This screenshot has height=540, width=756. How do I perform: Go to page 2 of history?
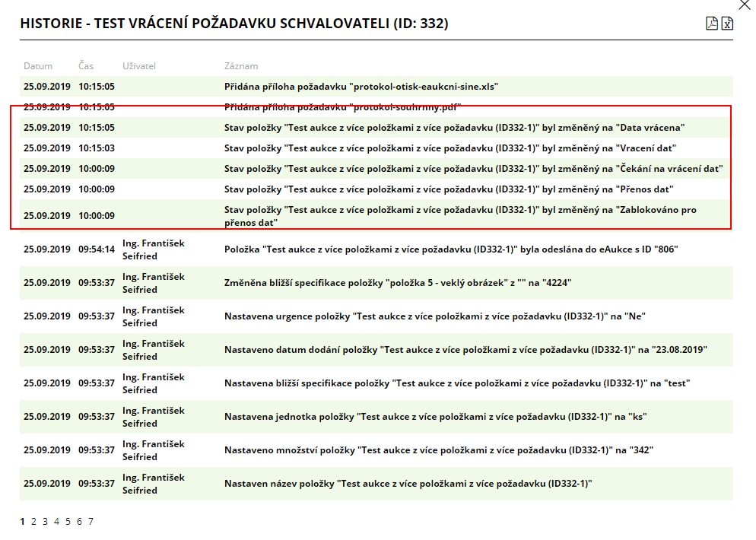(33, 521)
